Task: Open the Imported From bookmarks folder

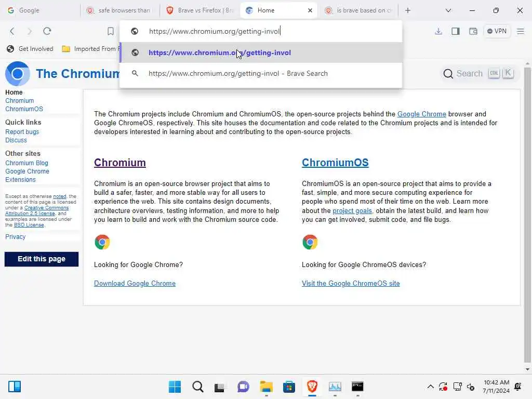Action: coord(90,49)
